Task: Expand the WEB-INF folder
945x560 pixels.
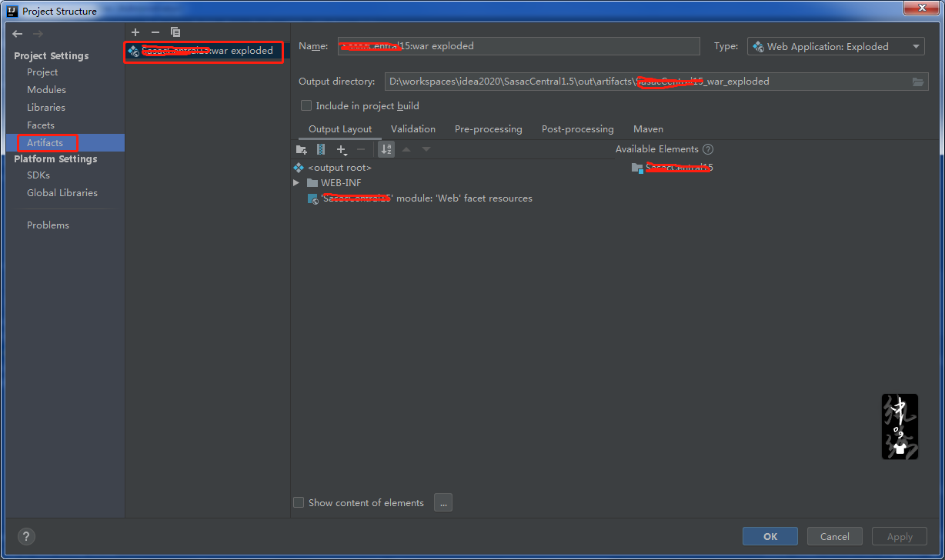Action: pyautogui.click(x=296, y=183)
